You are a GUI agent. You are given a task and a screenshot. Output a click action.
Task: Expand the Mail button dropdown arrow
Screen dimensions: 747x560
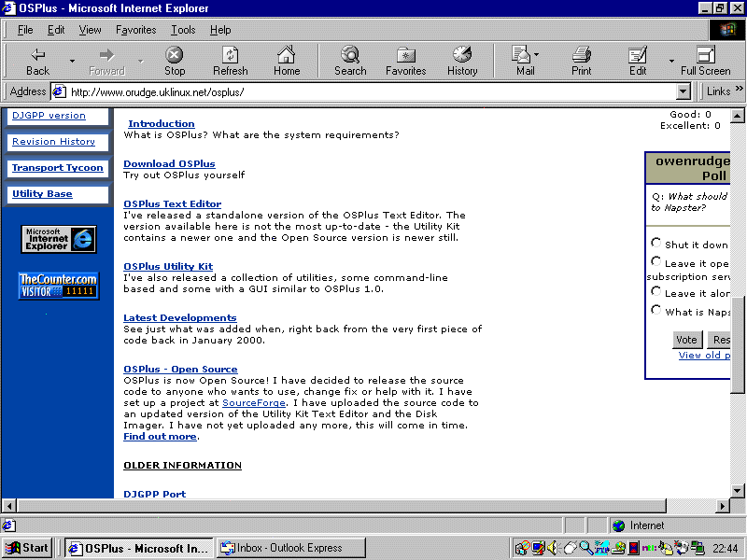[536, 55]
